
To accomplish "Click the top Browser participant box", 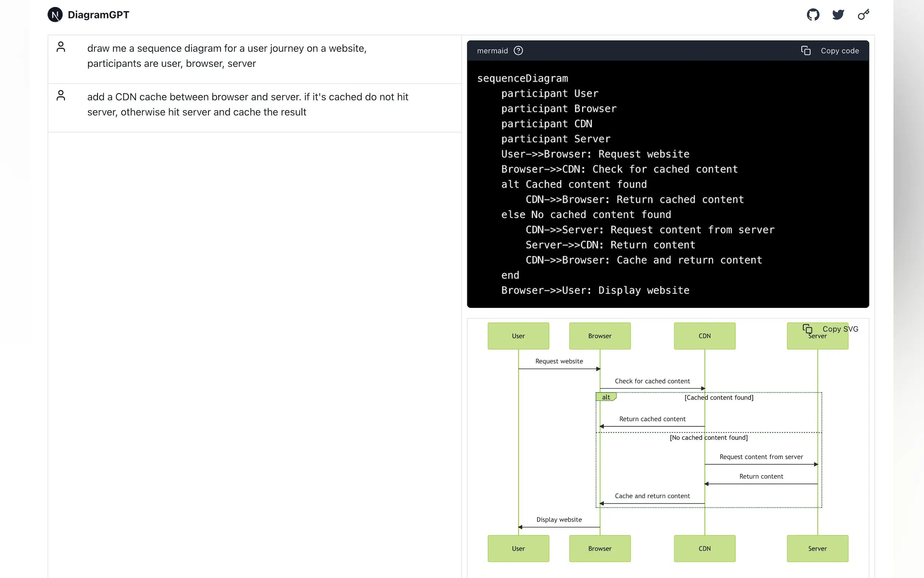I will pos(599,336).
